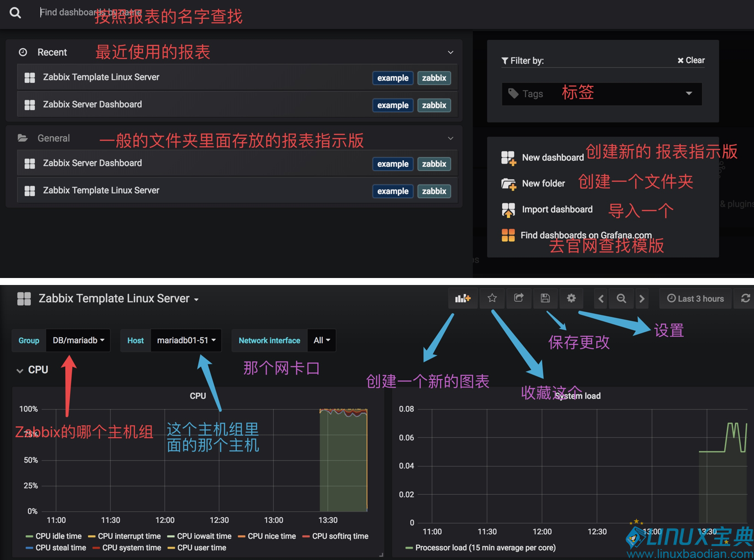Star the dashboard as a favorite

[x=492, y=298]
